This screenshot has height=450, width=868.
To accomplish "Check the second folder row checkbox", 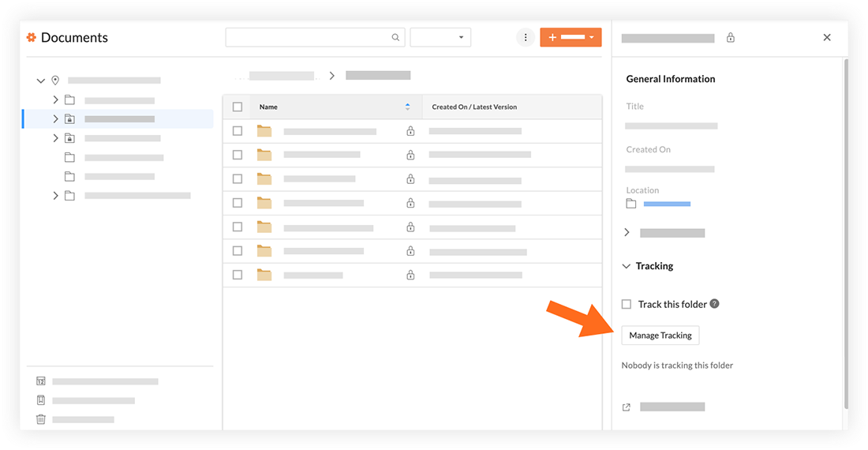I will pos(238,155).
